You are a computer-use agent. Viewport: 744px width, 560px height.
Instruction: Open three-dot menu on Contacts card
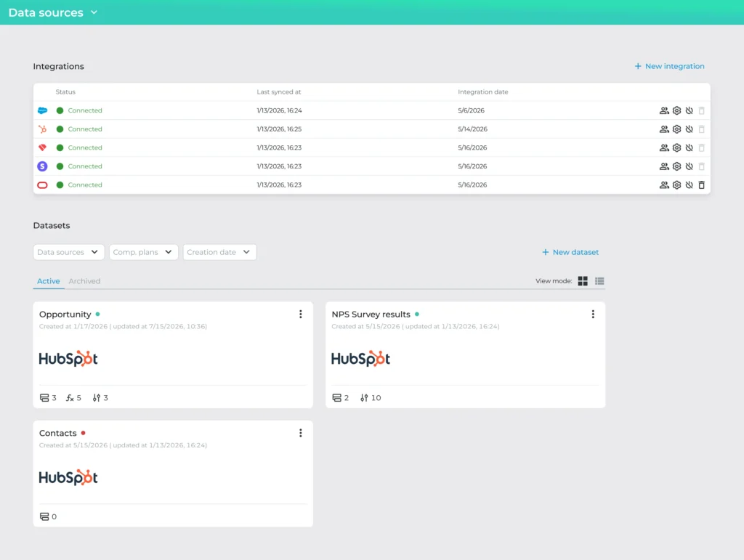coord(300,433)
